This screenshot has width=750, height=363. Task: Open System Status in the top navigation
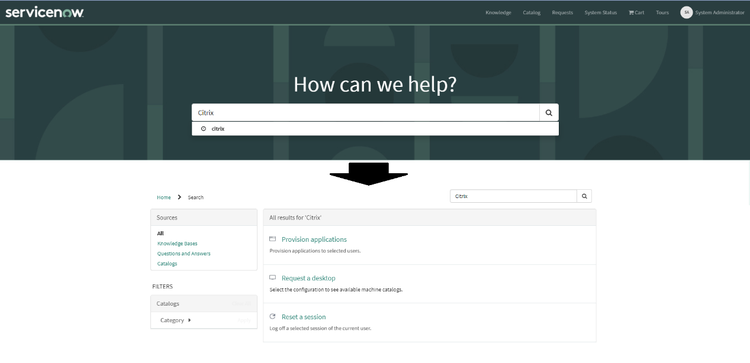pos(601,12)
